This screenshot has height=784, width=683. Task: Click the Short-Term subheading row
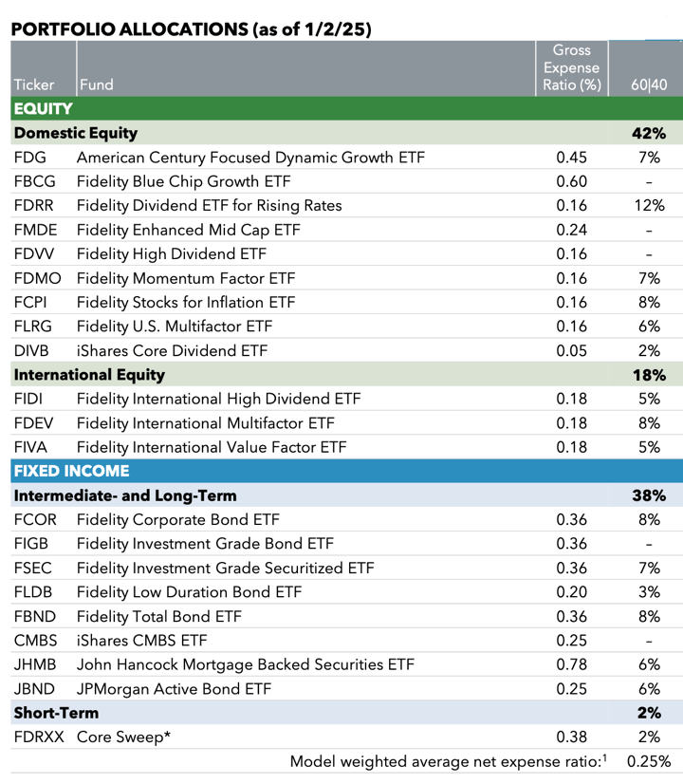56,712
